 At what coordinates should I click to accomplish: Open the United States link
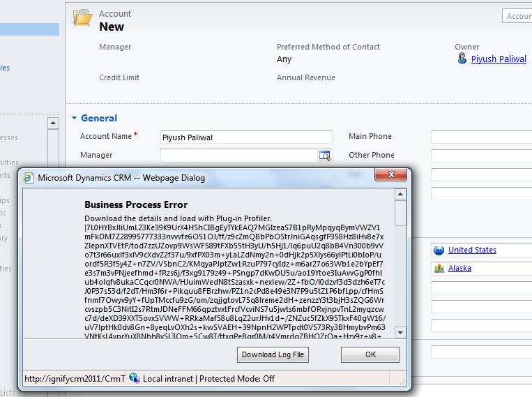tap(472, 250)
